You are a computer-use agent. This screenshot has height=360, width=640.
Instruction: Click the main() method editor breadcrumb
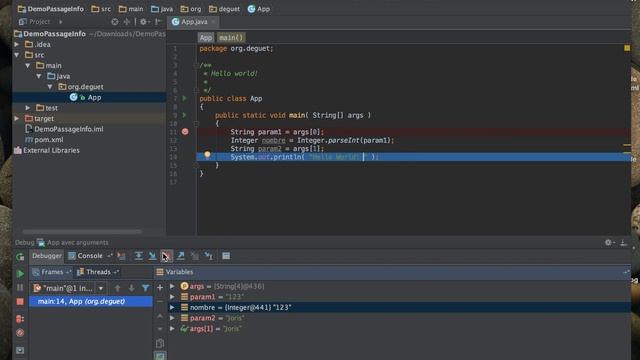(231, 38)
